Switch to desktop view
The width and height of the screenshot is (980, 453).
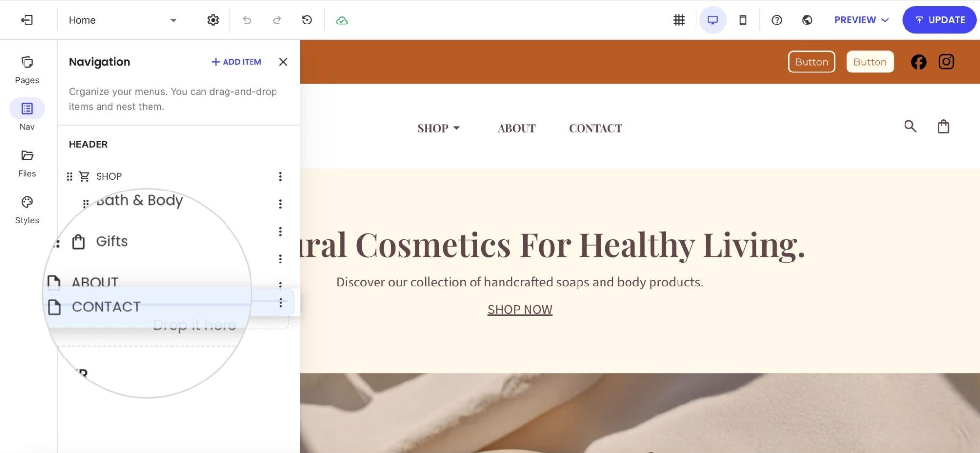tap(712, 20)
